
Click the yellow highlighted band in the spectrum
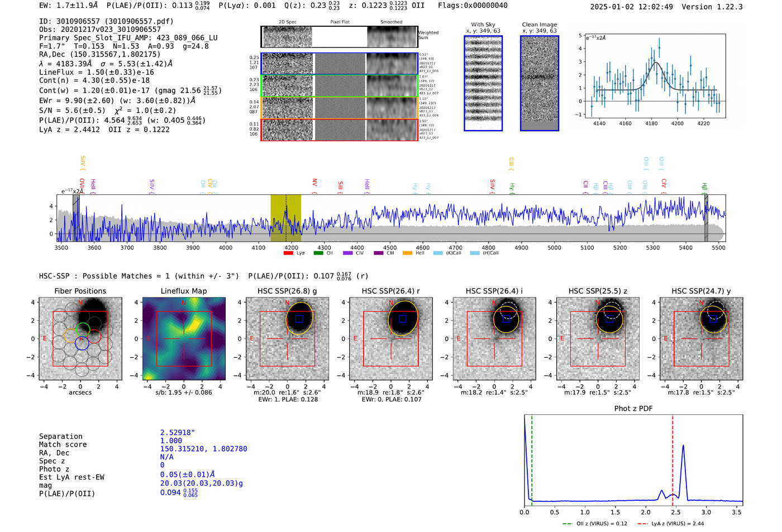click(285, 218)
